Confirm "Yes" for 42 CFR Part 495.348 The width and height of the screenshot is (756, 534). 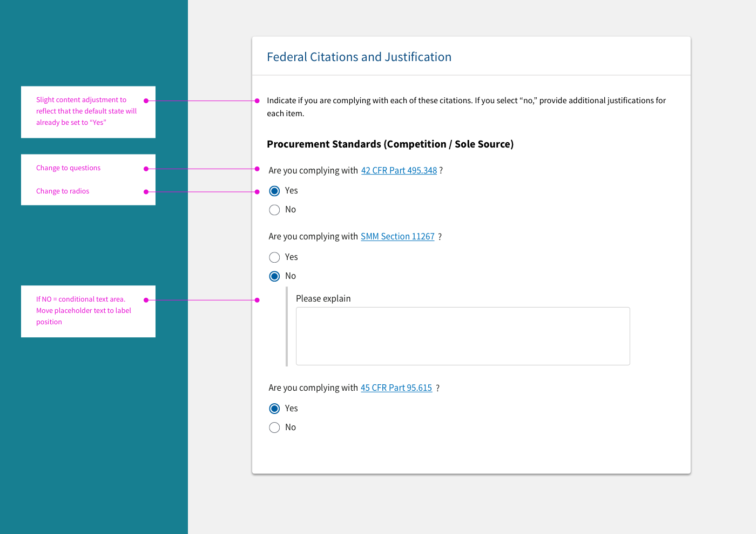274,191
